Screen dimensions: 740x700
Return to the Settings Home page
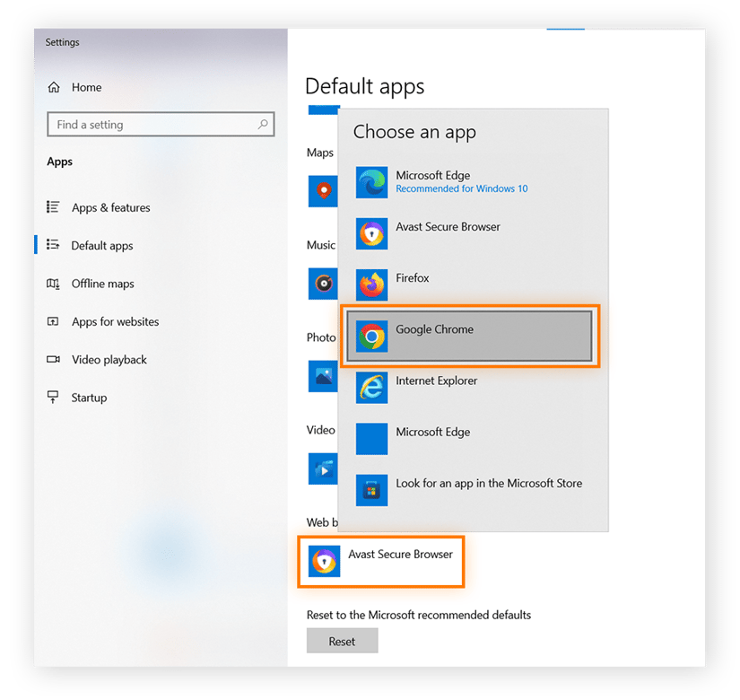click(x=86, y=87)
